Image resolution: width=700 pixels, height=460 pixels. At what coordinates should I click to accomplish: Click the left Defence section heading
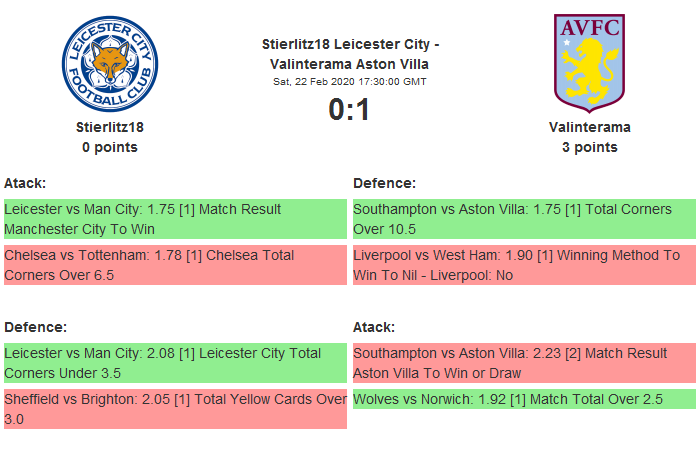click(x=35, y=327)
